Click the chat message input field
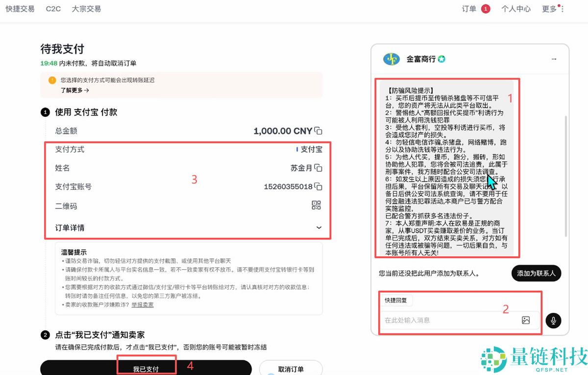Screen dimensions: 588x375 [441, 321]
